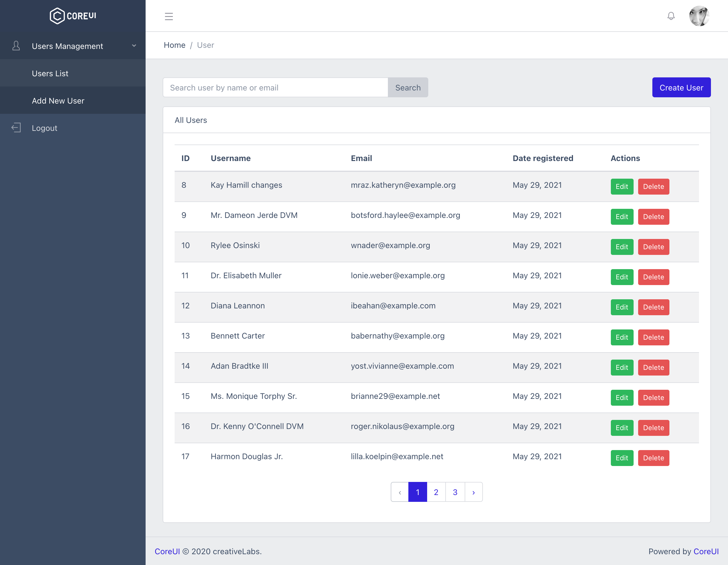Viewport: 728px width, 565px height.
Task: Collapse the Users Management chevron
Action: (134, 46)
